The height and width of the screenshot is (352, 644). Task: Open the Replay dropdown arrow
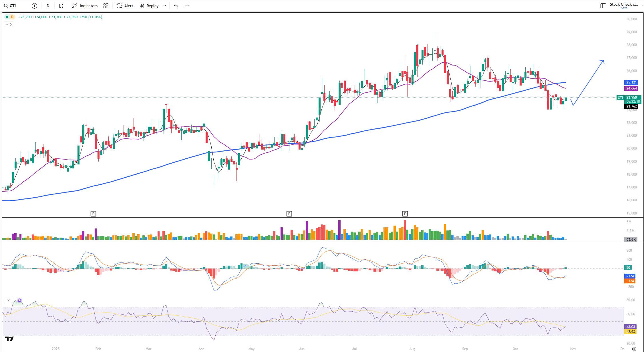[x=165, y=6]
